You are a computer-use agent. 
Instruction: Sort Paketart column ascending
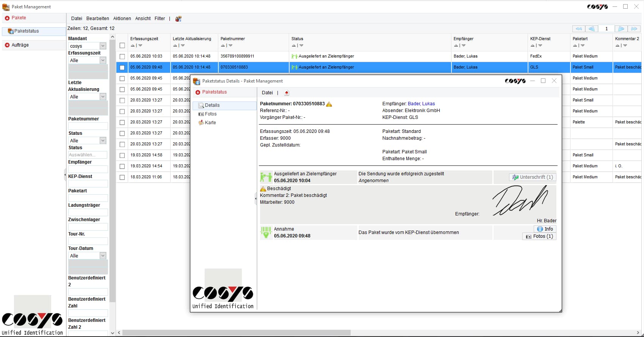coord(575,45)
